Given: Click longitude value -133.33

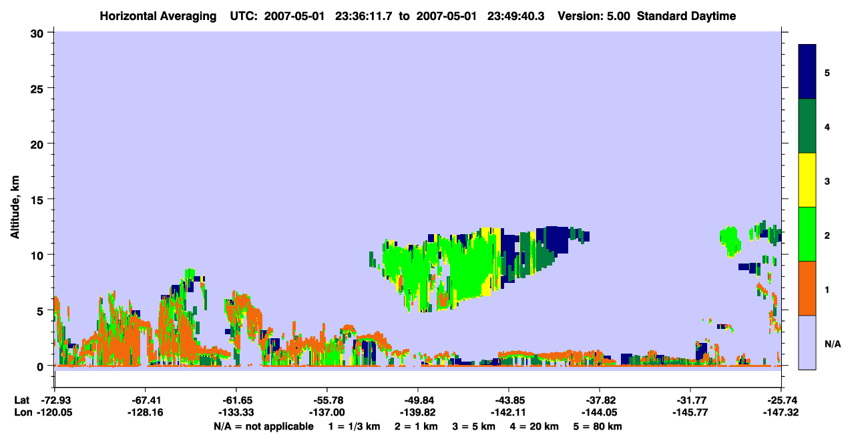Looking at the screenshot, I should (x=236, y=412).
